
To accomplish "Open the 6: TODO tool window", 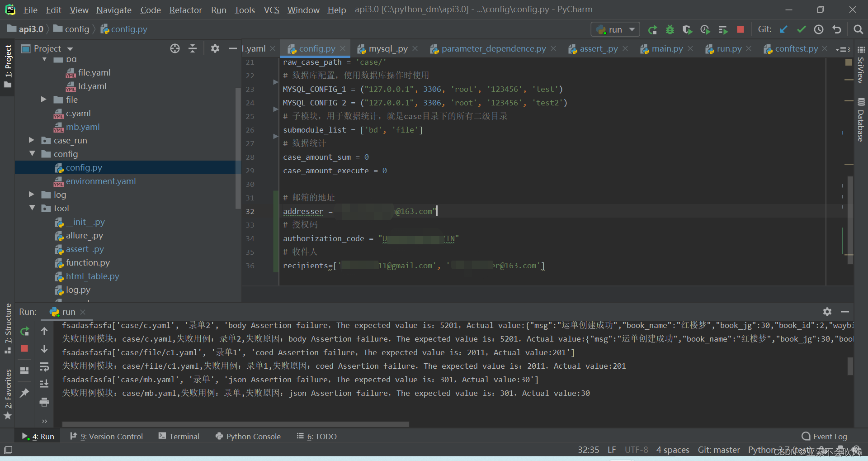I will click(316, 437).
